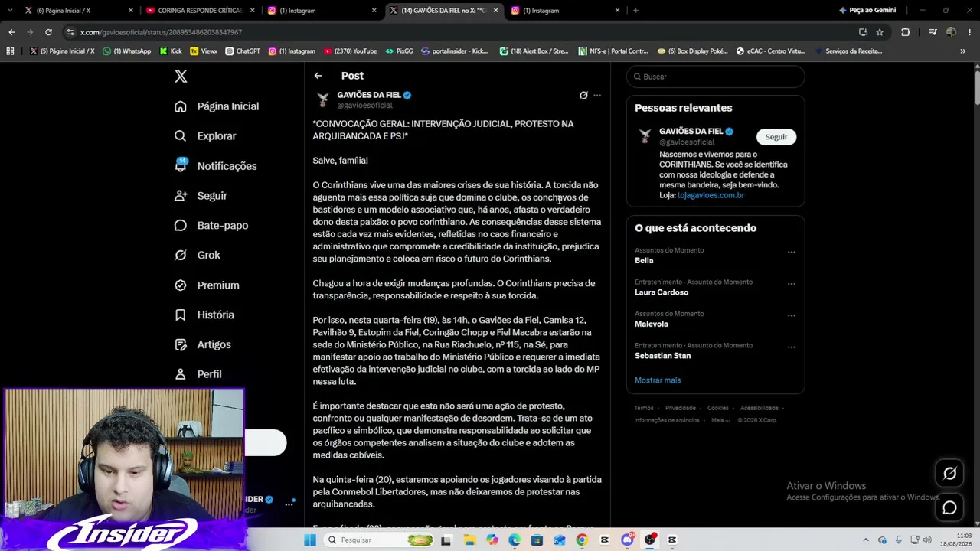
Task: Open more options for Bella trend
Action: point(792,252)
